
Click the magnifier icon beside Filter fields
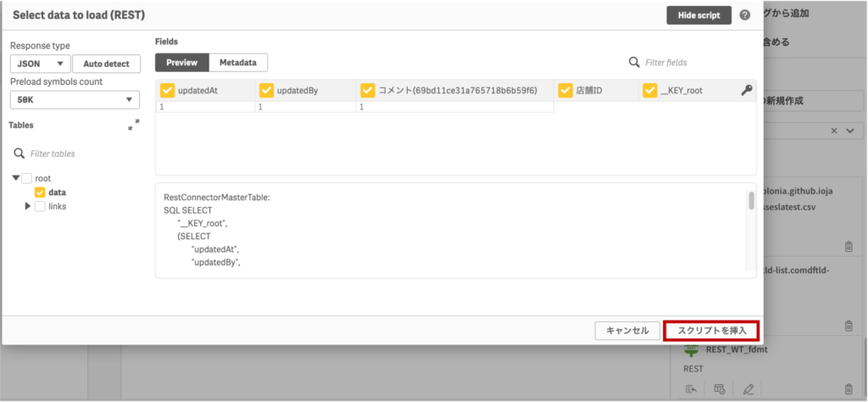[634, 62]
